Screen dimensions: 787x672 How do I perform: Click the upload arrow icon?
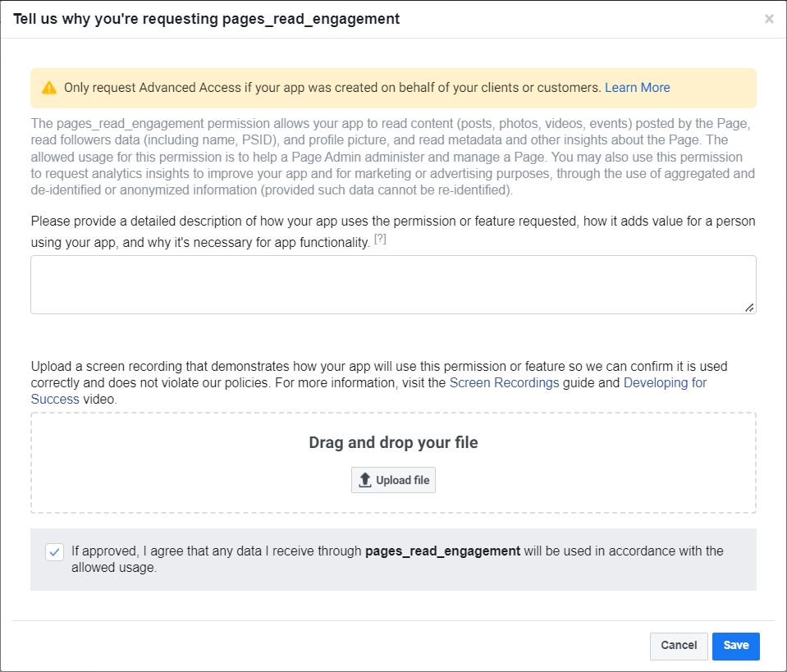tap(366, 480)
